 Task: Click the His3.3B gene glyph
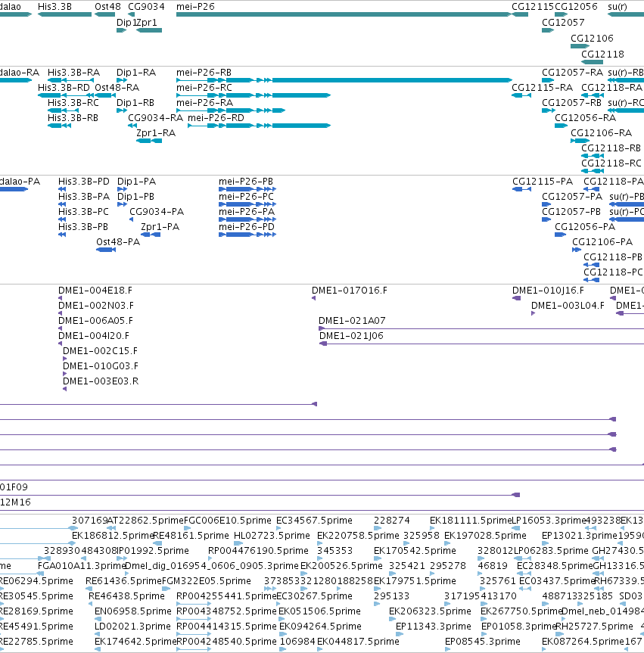[x=64, y=14]
